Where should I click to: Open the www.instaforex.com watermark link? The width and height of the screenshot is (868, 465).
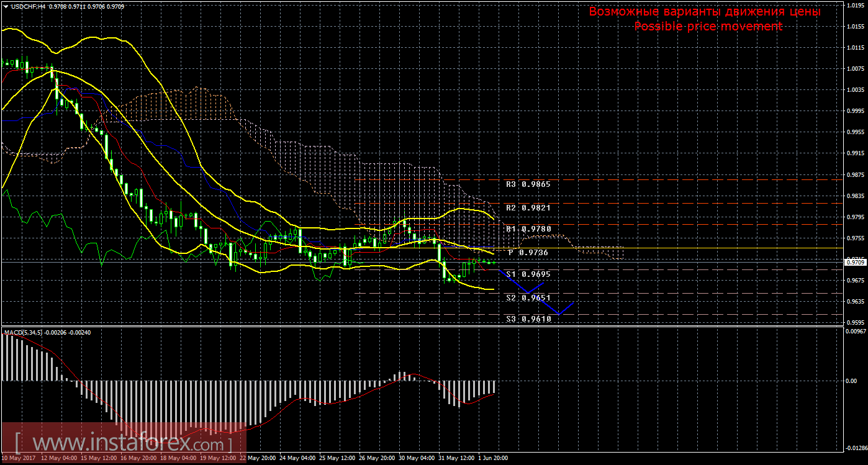tap(124, 445)
